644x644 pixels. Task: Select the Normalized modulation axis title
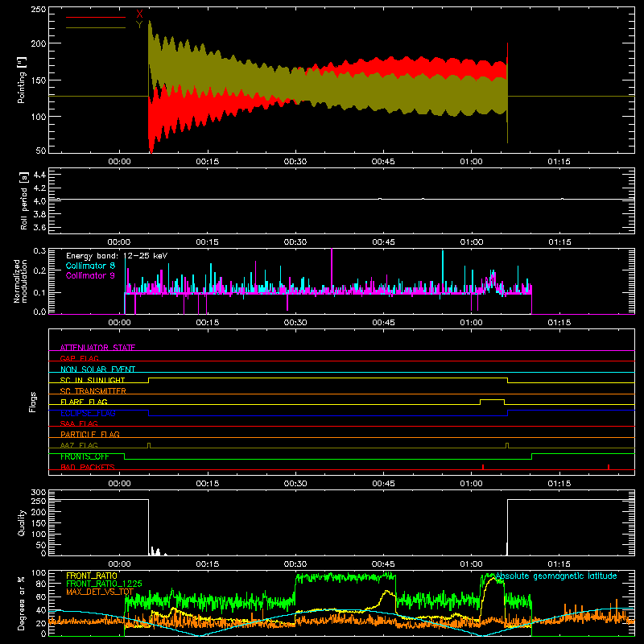[21, 281]
